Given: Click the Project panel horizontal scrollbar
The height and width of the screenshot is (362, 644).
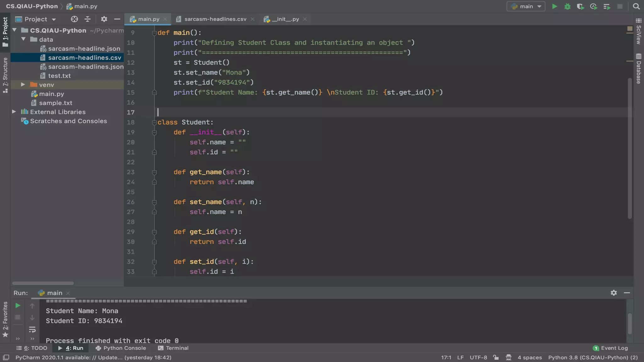Looking at the screenshot, I should point(43,283).
